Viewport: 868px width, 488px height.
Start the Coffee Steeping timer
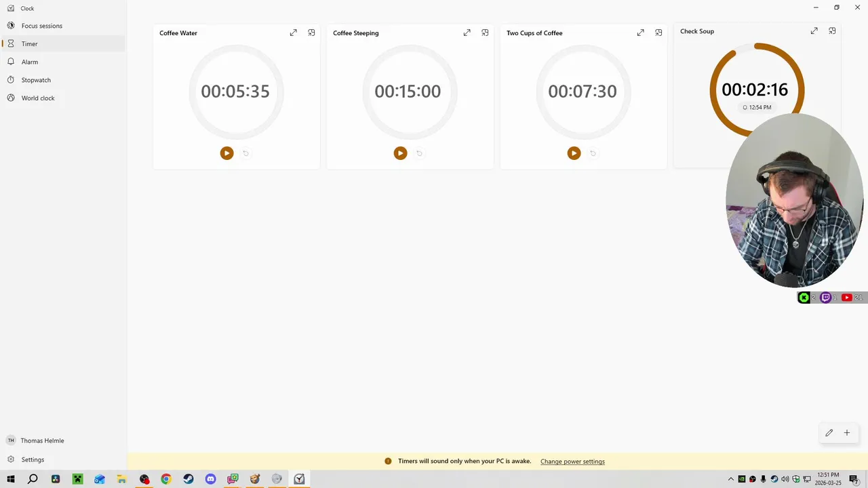[x=400, y=153]
